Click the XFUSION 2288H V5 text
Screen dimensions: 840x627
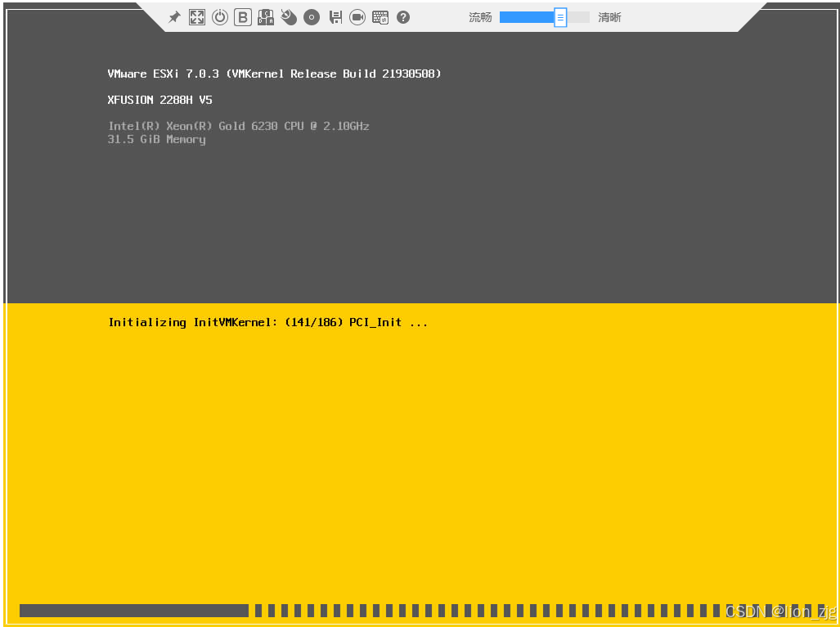click(x=159, y=100)
